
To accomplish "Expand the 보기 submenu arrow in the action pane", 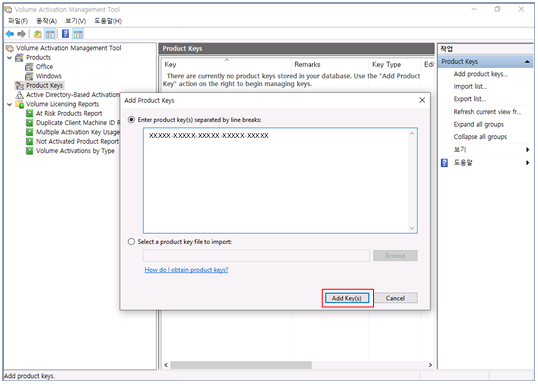I will (527, 150).
